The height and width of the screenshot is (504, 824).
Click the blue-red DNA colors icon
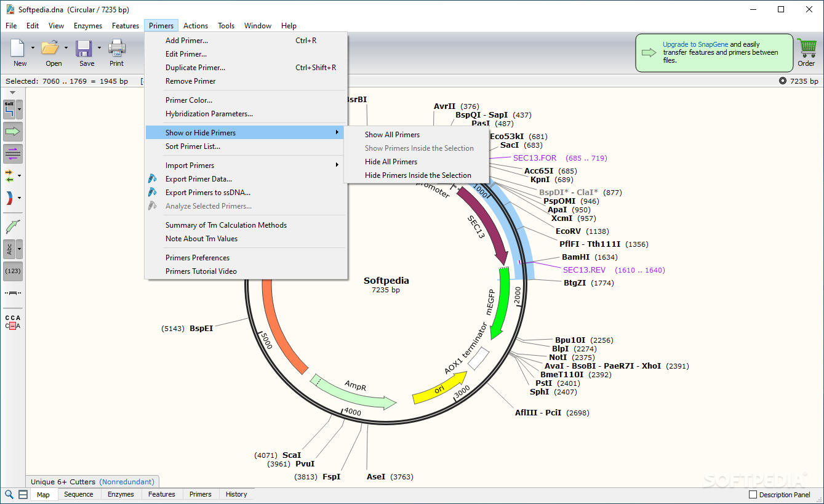click(x=9, y=198)
